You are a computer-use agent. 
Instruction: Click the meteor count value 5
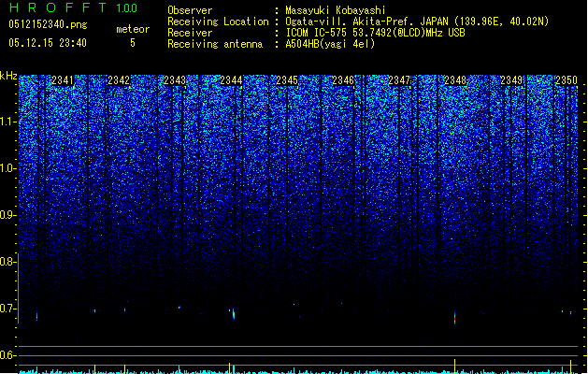pos(133,43)
